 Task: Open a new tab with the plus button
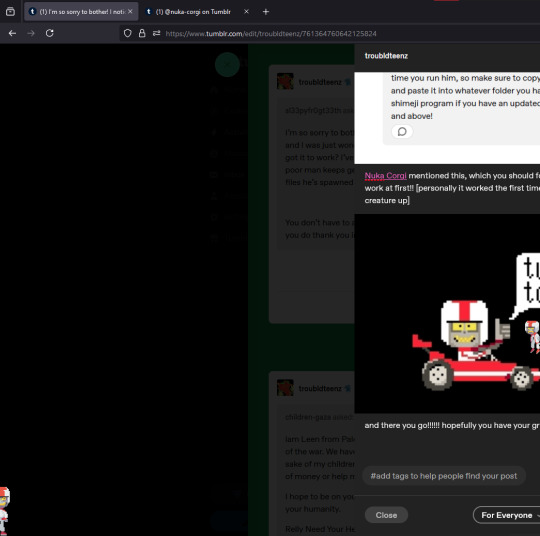click(266, 12)
